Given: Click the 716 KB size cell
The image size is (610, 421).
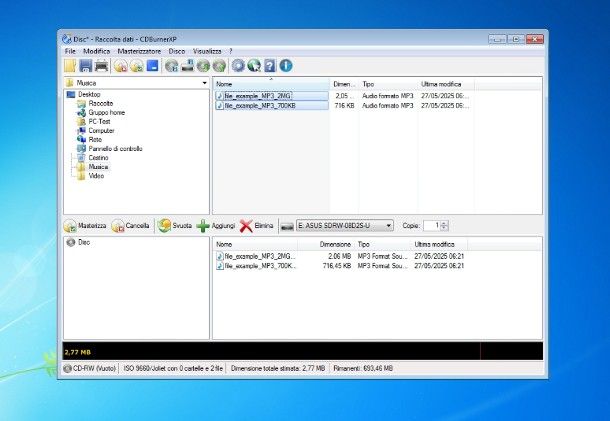Looking at the screenshot, I should tap(344, 105).
